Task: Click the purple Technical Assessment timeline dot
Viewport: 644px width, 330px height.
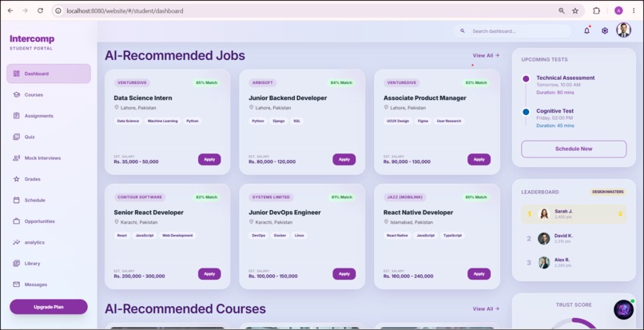Action: pyautogui.click(x=526, y=79)
